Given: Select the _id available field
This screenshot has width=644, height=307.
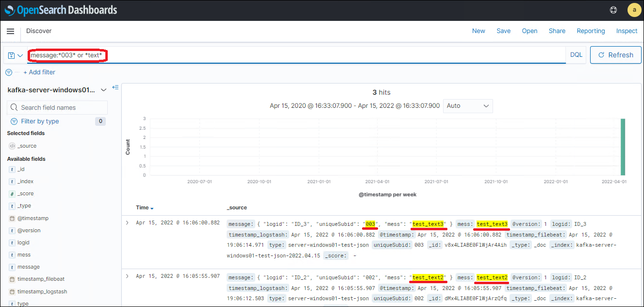Looking at the screenshot, I should [21, 169].
